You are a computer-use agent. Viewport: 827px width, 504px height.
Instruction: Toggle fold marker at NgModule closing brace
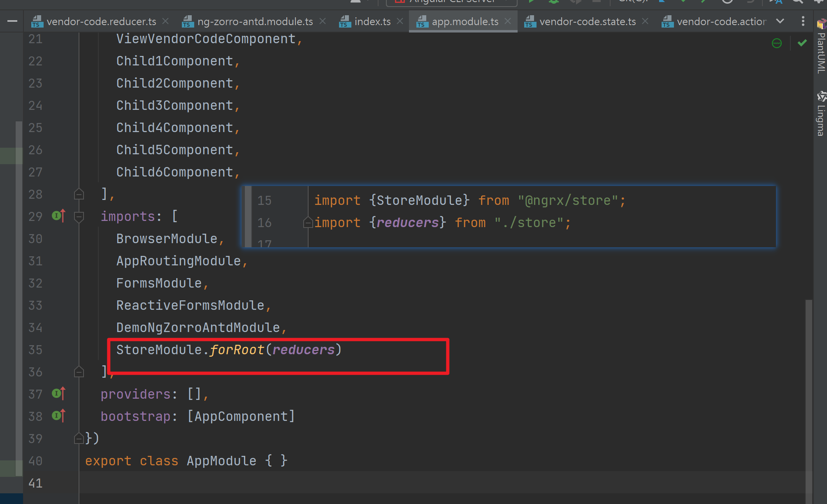79,438
